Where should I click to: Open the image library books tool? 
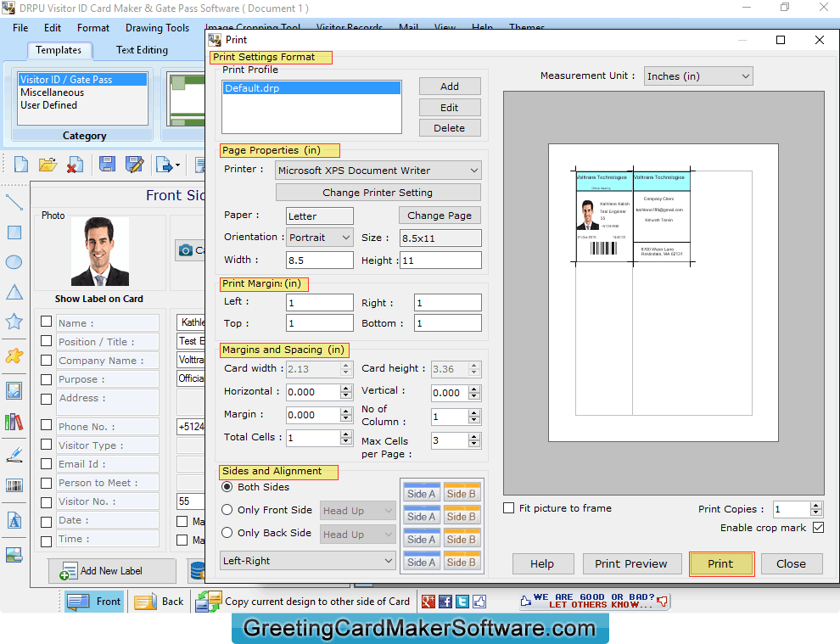click(14, 423)
